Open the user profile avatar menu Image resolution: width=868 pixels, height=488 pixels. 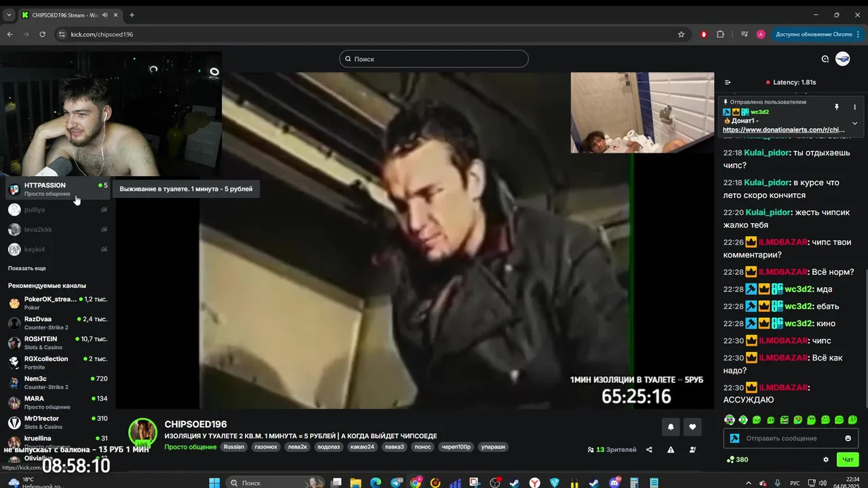coord(842,59)
